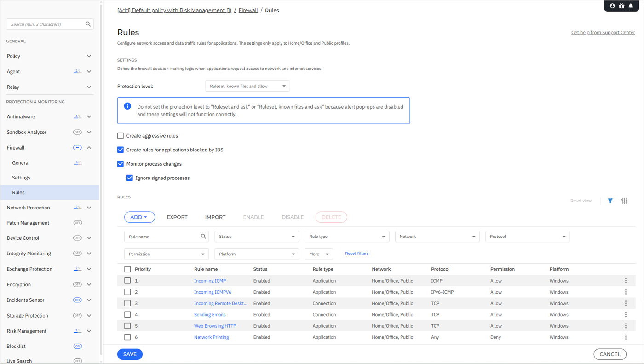
Task: Uncheck Ignore signed processes
Action: click(x=130, y=178)
